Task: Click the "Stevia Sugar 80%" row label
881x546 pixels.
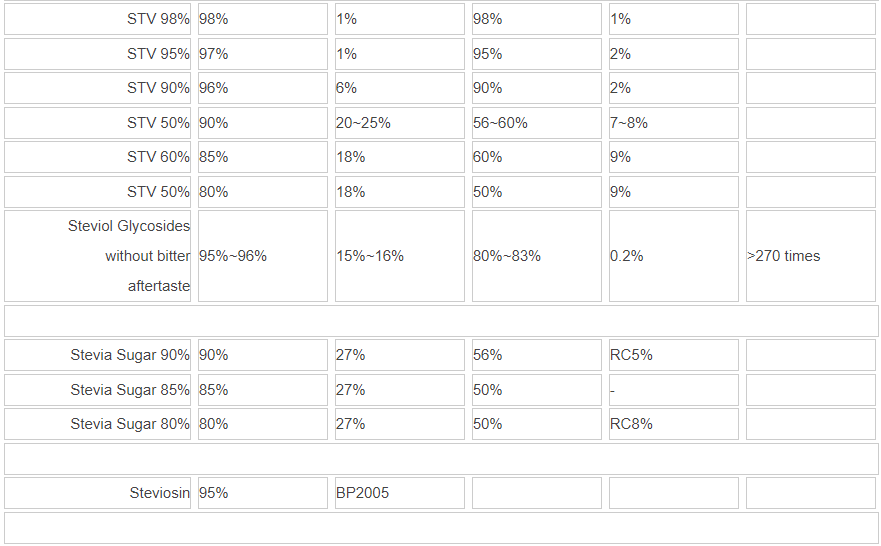Action: click(130, 424)
